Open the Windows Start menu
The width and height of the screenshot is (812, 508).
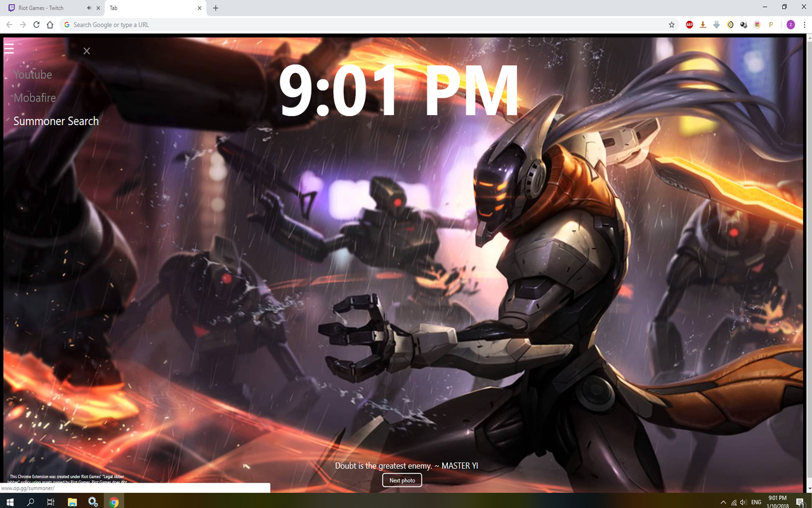(10, 502)
